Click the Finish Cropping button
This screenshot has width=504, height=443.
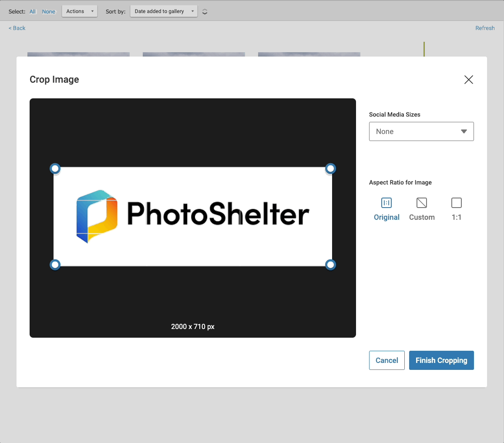(x=441, y=360)
